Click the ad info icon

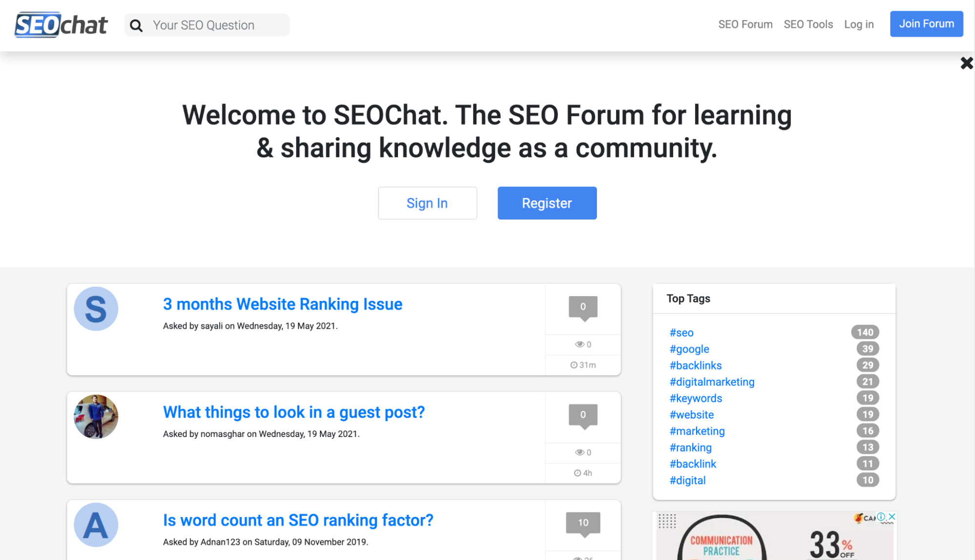coord(881,517)
